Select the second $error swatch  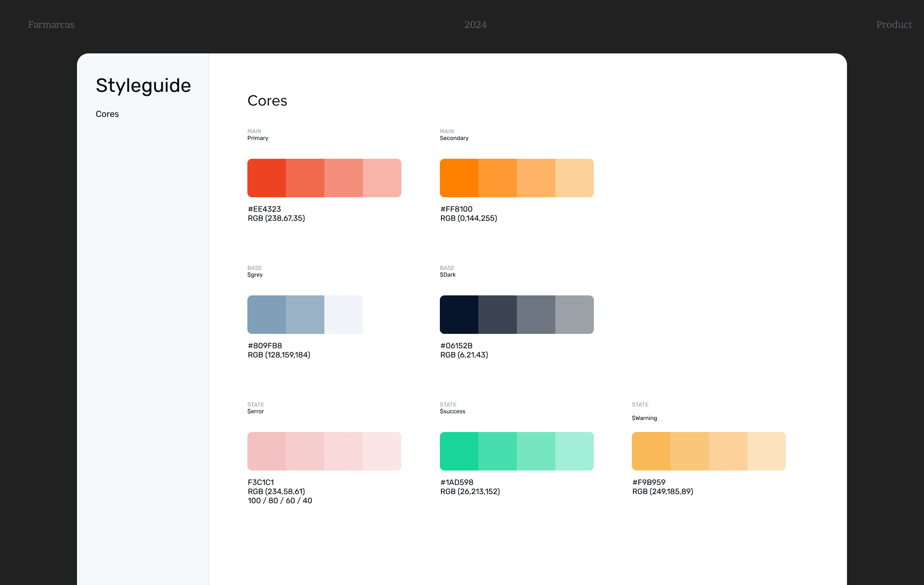click(305, 451)
